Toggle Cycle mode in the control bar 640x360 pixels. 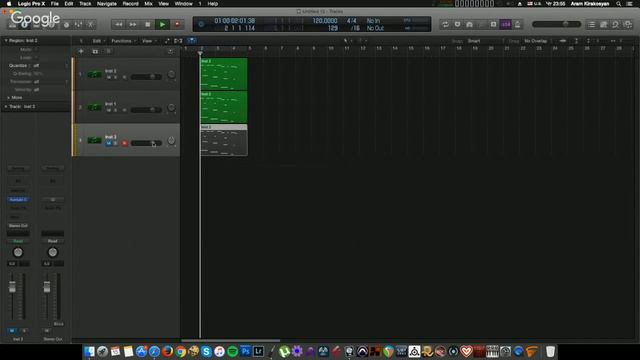tap(445, 24)
